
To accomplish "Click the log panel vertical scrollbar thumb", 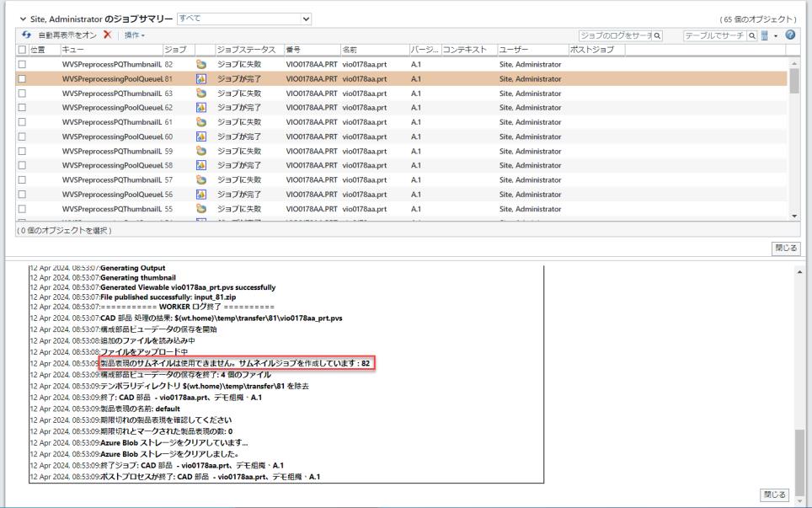I will point(800,462).
